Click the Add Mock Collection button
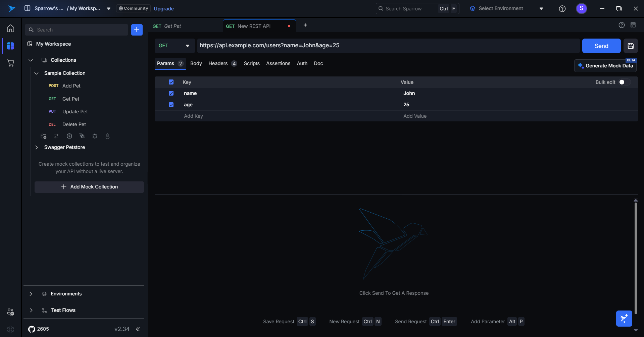The image size is (644, 337). (x=89, y=187)
